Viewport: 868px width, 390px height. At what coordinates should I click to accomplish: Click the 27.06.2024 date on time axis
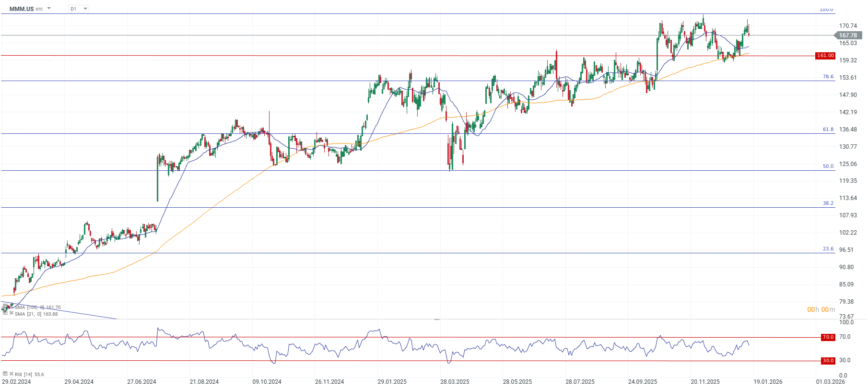[x=141, y=382]
